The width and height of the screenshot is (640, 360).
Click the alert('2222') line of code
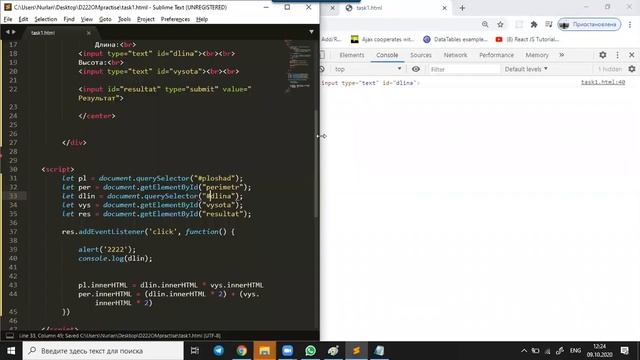[107, 249]
